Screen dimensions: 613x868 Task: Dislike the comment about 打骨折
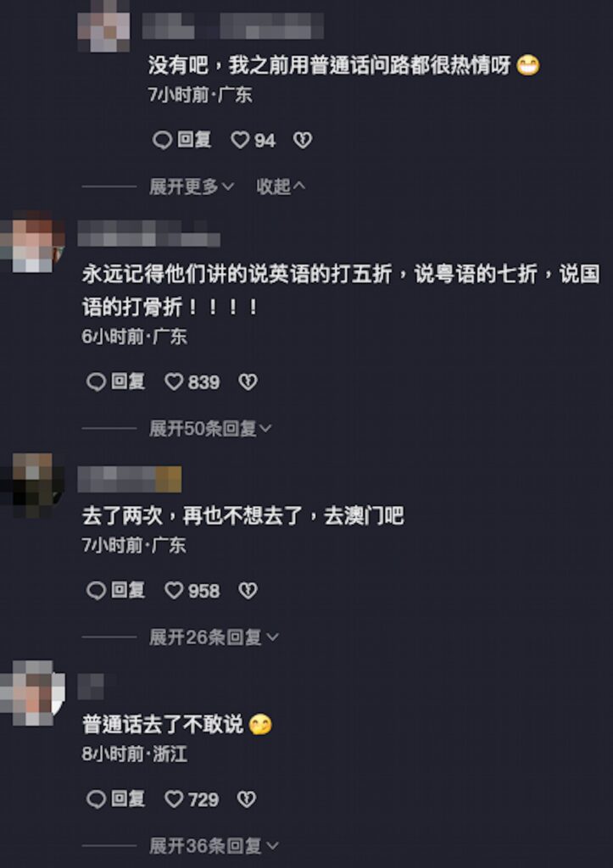[x=248, y=382]
